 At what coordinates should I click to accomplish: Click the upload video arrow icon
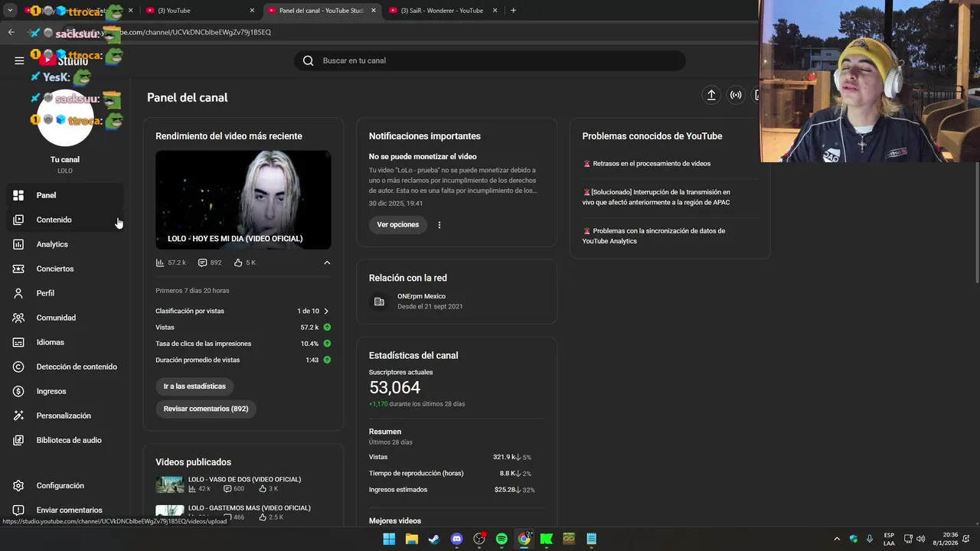711,95
